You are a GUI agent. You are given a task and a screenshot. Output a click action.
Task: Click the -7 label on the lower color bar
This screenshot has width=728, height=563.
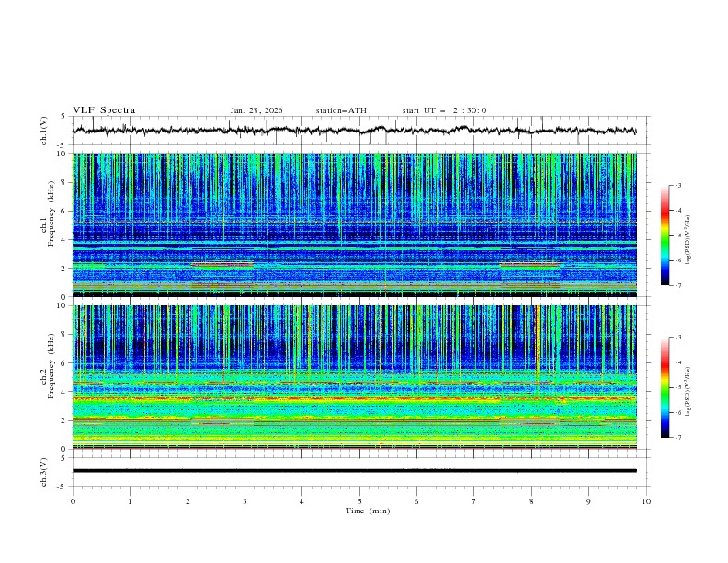677,438
